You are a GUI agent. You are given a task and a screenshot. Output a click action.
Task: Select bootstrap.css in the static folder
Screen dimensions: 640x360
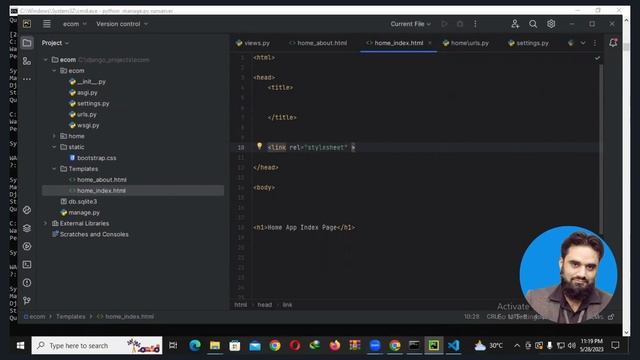point(93,158)
